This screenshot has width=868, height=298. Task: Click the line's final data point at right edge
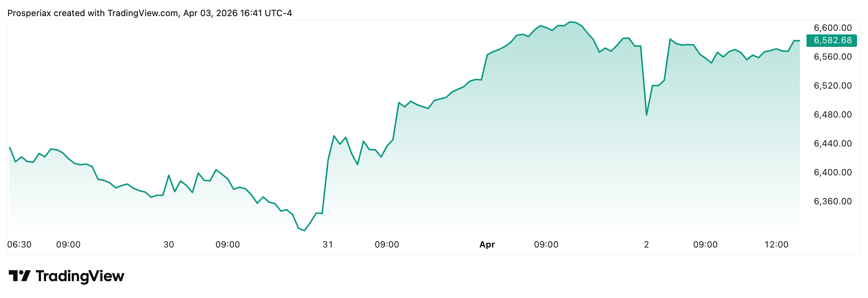click(800, 40)
